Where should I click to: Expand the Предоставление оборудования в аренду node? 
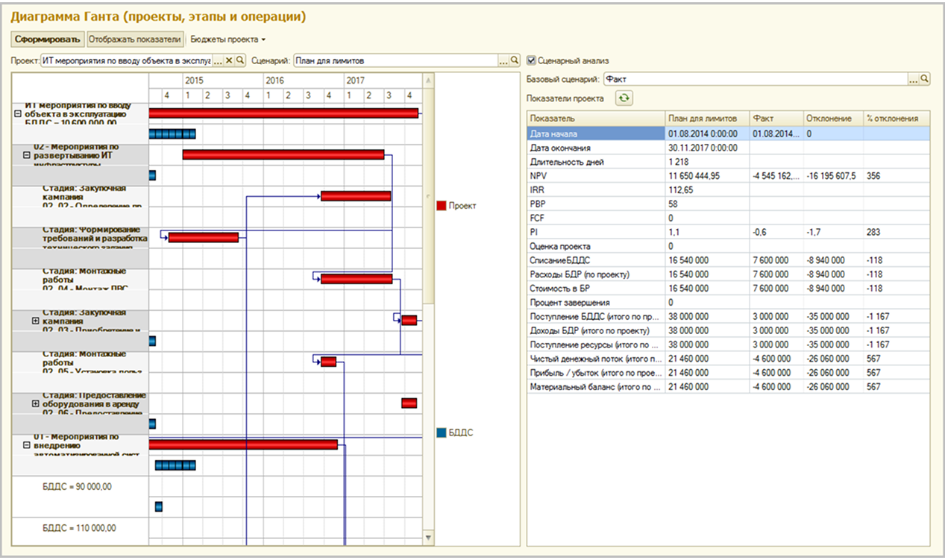pos(35,403)
